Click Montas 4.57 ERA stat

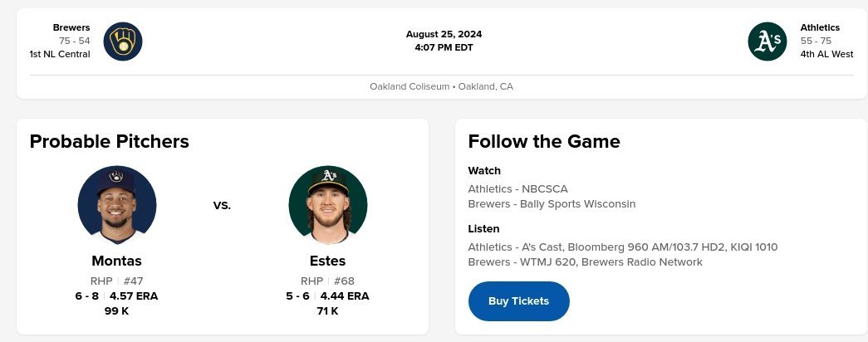click(x=134, y=296)
